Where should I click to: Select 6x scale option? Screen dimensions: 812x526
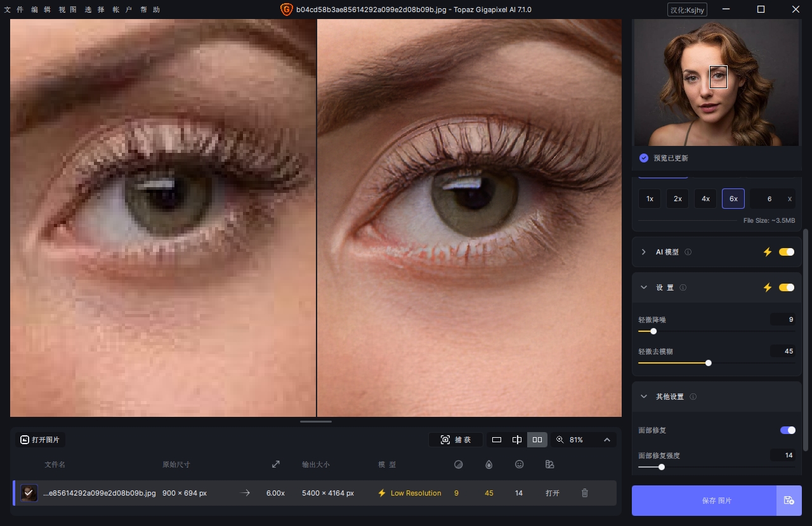click(x=733, y=199)
